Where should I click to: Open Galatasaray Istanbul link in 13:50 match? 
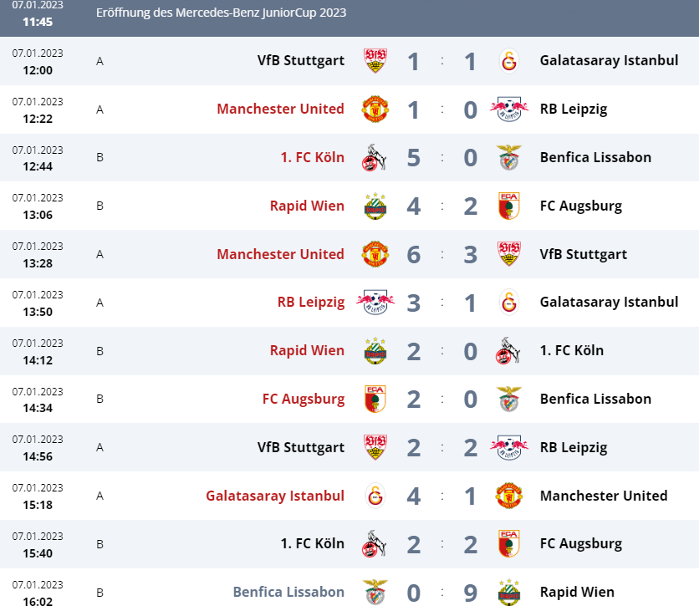609,303
